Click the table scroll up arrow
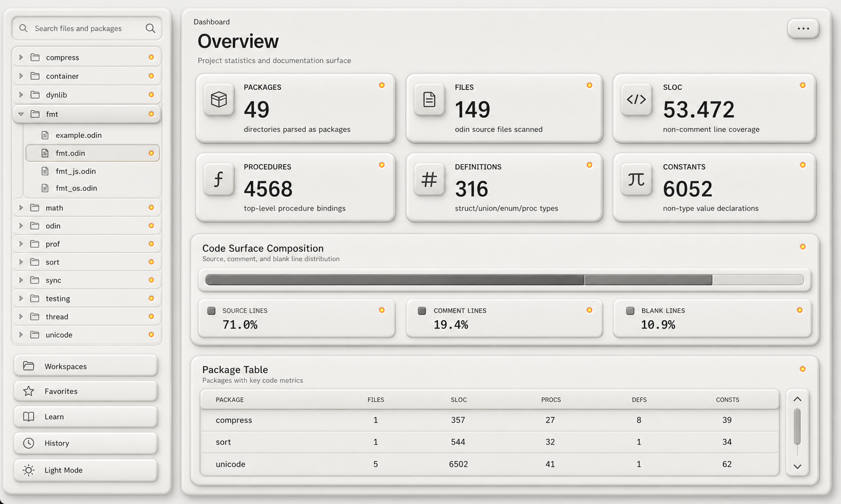Screen dimensions: 841x504 pos(797,399)
